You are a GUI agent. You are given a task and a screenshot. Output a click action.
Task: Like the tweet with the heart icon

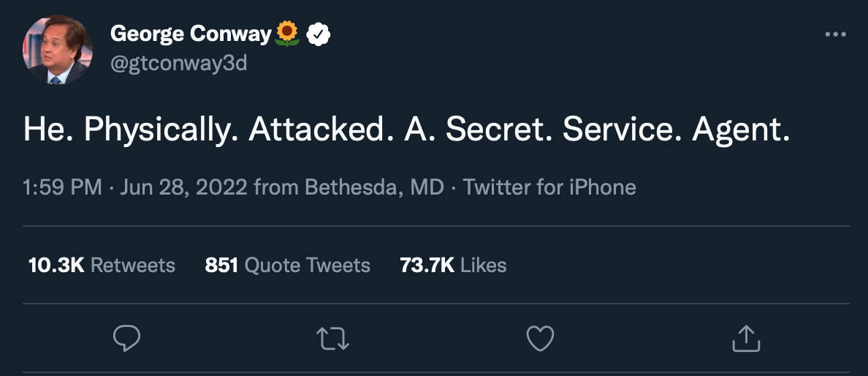[x=540, y=338]
